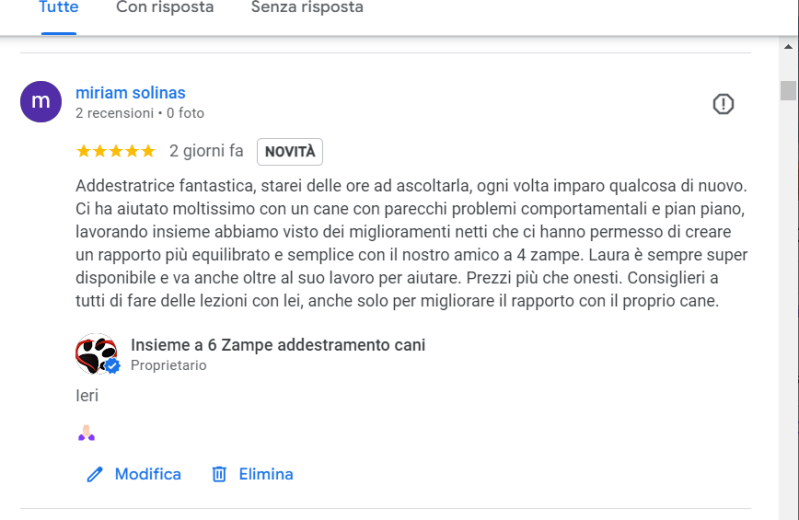Click the "Ieri" reply date
This screenshot has width=799, height=520.
87,395
